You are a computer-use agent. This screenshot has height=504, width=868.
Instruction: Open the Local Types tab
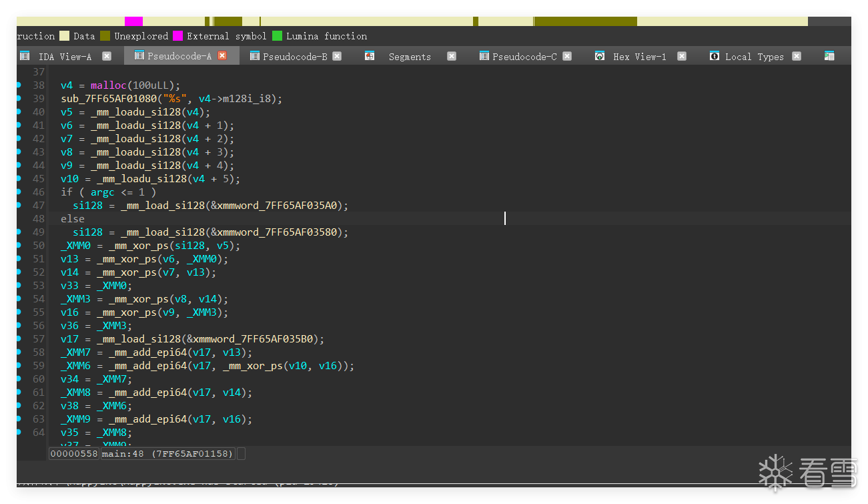(755, 57)
